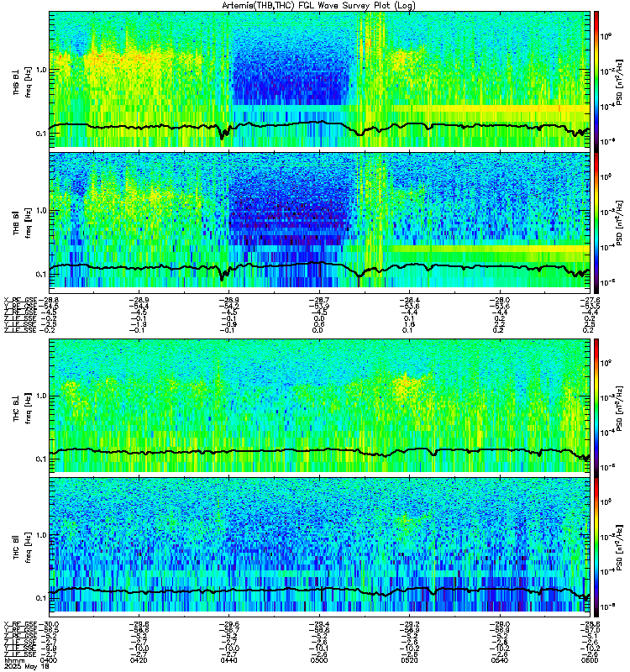This screenshot has height=672, width=630.
Task: Click the '0600' time tick label
Action: pos(590,660)
